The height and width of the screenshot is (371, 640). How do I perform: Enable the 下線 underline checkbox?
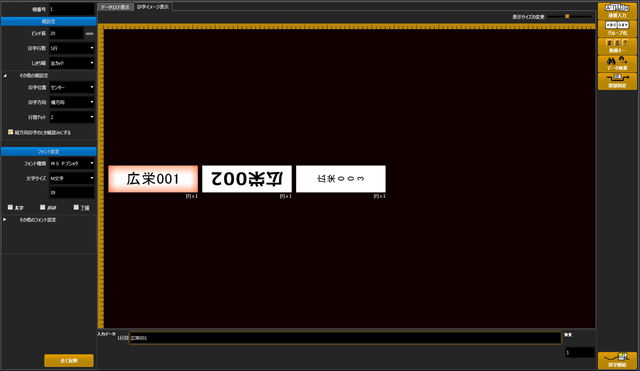point(76,207)
